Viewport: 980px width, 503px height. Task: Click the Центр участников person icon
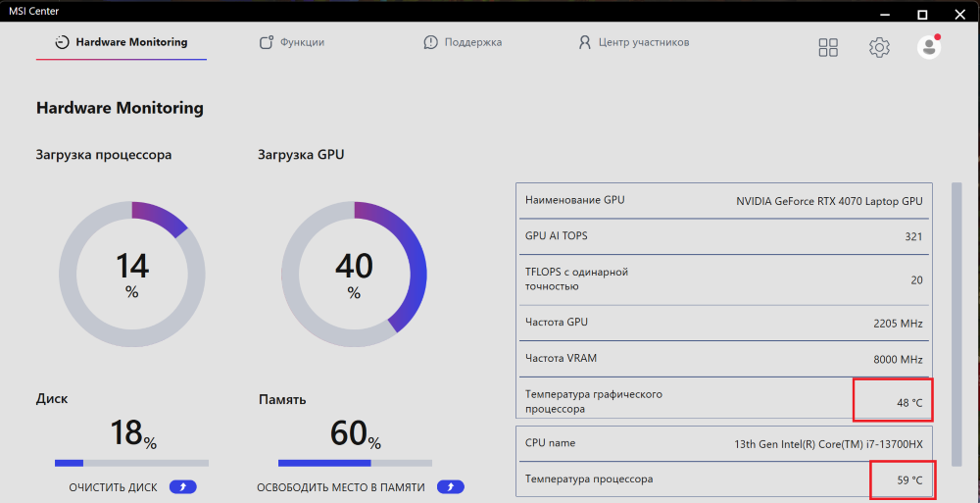[x=584, y=42]
